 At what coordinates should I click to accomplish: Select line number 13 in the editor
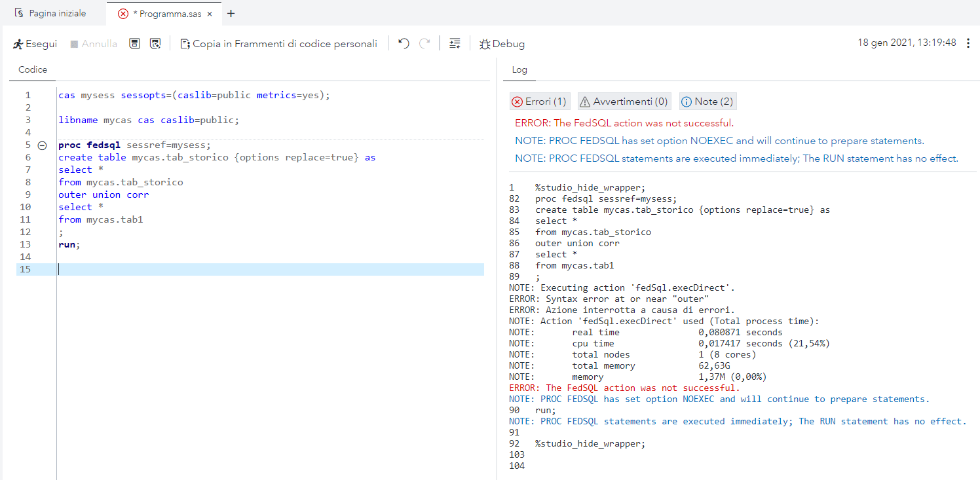pyautogui.click(x=26, y=244)
